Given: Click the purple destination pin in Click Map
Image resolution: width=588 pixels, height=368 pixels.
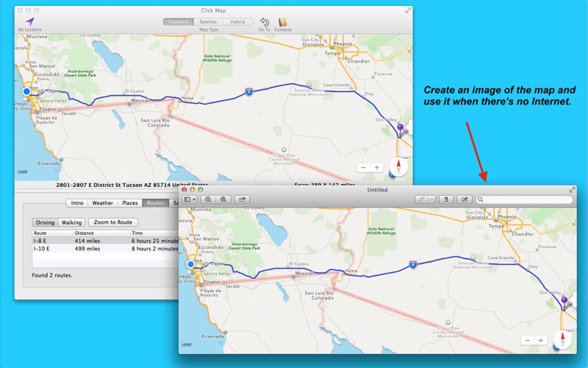Looking at the screenshot, I should click(x=400, y=128).
